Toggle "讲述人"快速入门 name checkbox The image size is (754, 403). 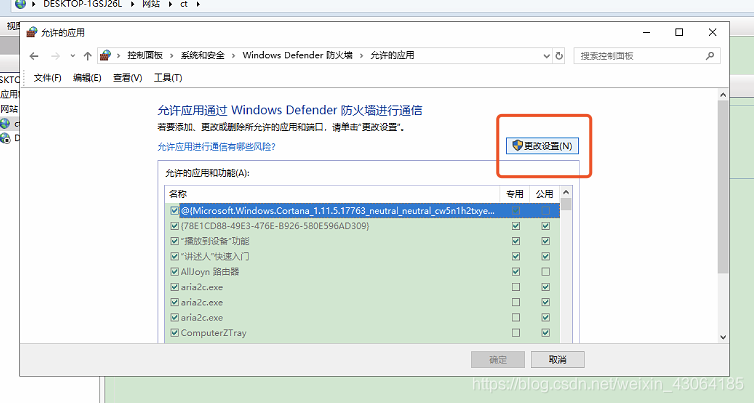(x=175, y=256)
